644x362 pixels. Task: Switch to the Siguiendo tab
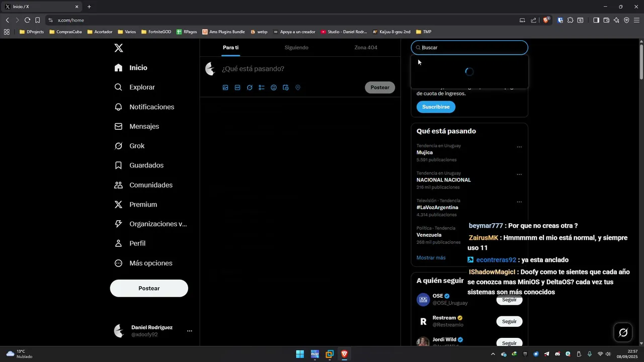[x=296, y=47]
